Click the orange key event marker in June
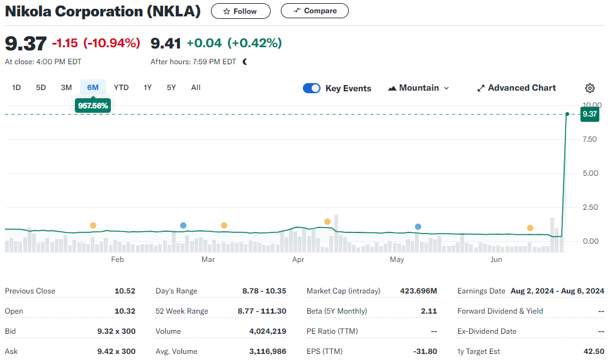This screenshot has width=612, height=364. [x=530, y=228]
